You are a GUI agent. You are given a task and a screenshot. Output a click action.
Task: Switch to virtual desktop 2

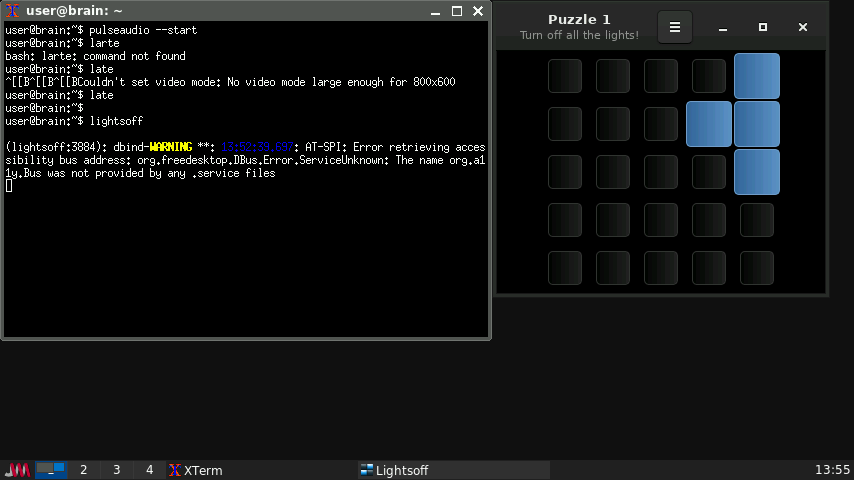coord(83,470)
